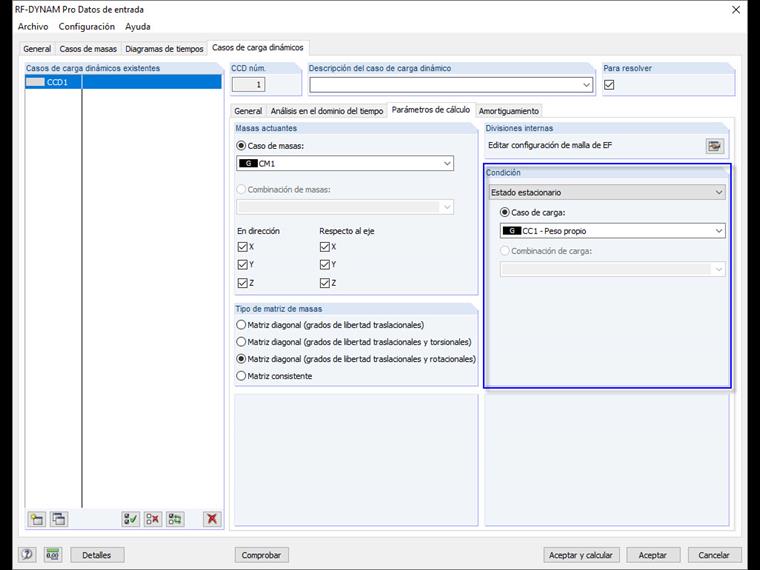Open the Archivo menu

click(x=33, y=27)
